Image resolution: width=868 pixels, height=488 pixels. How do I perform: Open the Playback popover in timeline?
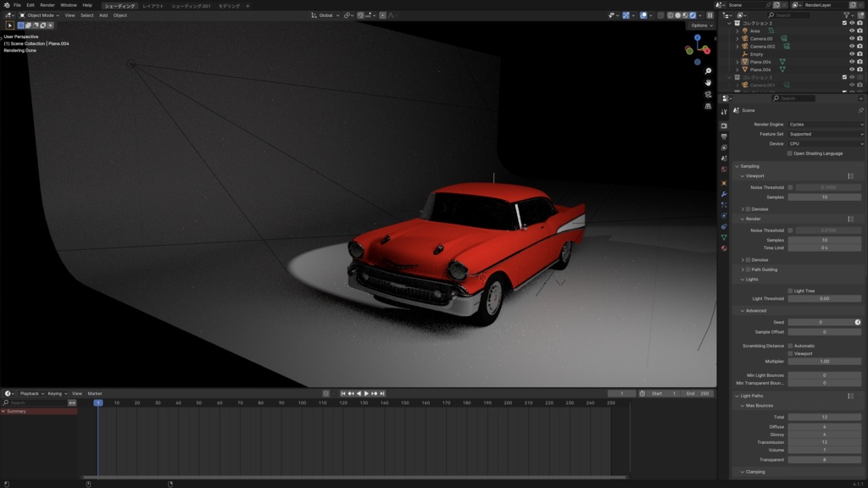pos(31,393)
